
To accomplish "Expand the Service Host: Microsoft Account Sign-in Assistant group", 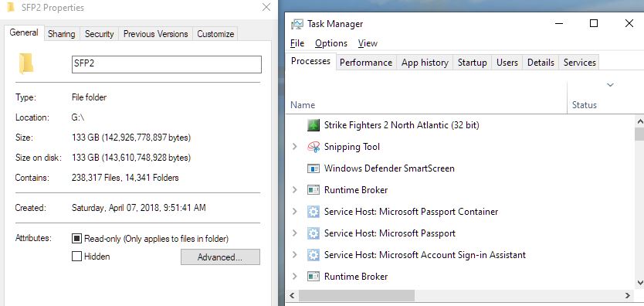I will [294, 255].
